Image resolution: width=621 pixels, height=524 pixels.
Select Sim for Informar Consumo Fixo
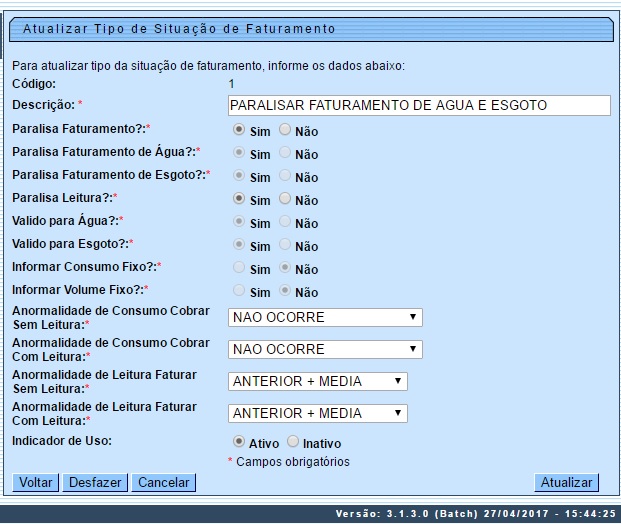point(239,268)
